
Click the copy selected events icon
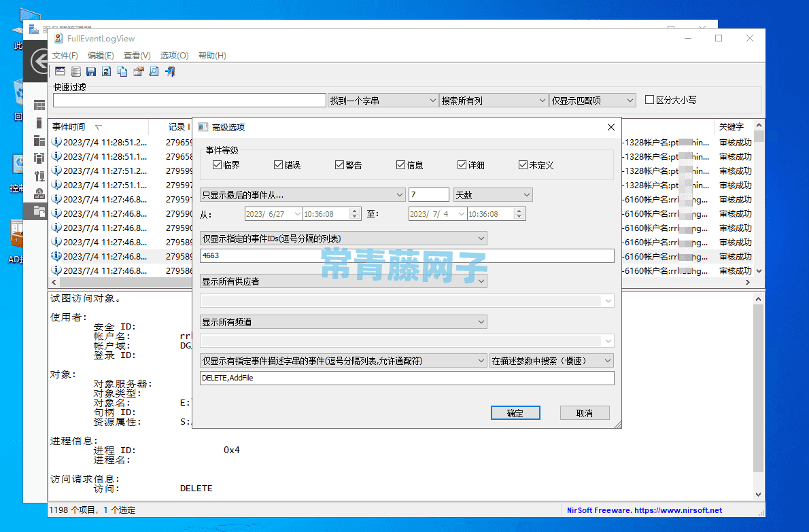pyautogui.click(x=122, y=71)
